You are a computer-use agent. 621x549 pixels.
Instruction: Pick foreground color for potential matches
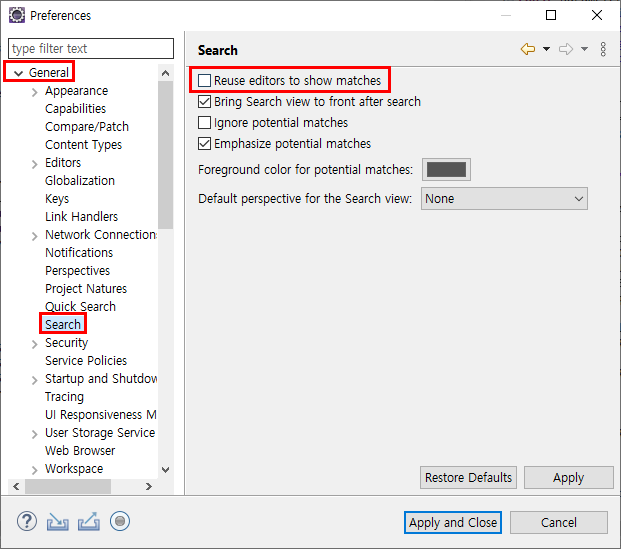click(x=446, y=170)
